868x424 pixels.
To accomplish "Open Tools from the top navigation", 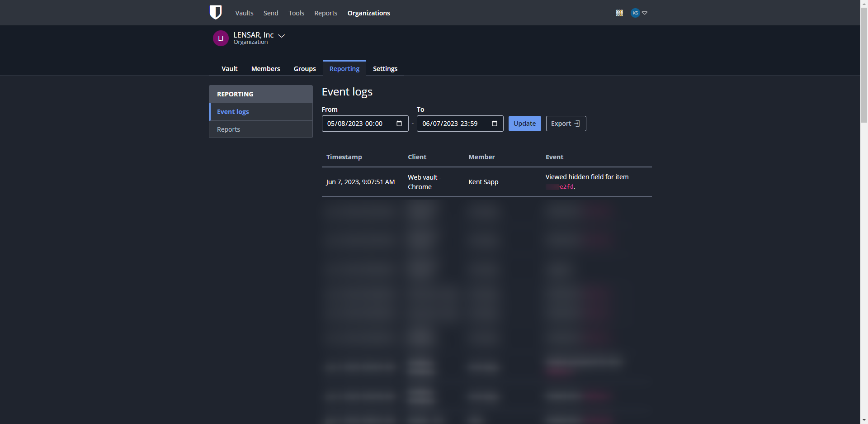I will 296,13.
